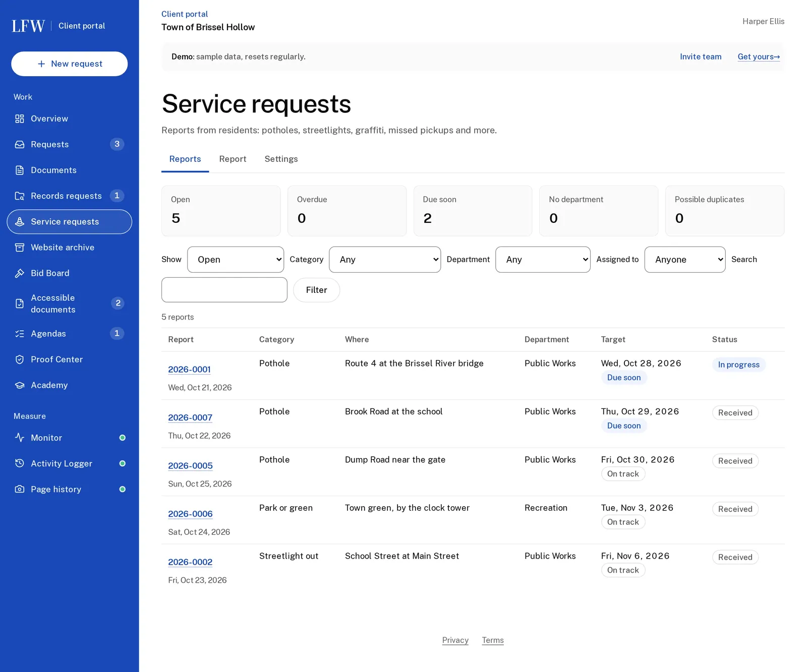The height and width of the screenshot is (672, 807).
Task: Go to Documents in sidebar
Action: pyautogui.click(x=70, y=170)
